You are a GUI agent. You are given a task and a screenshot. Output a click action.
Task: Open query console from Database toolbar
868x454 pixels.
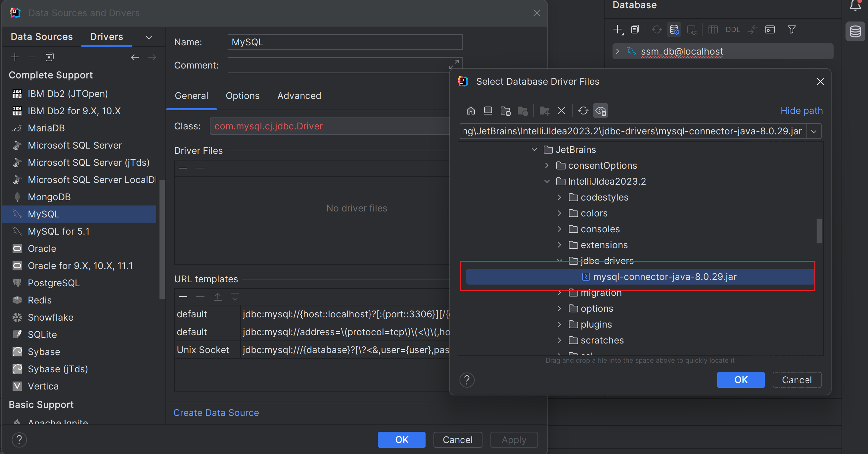click(x=770, y=30)
